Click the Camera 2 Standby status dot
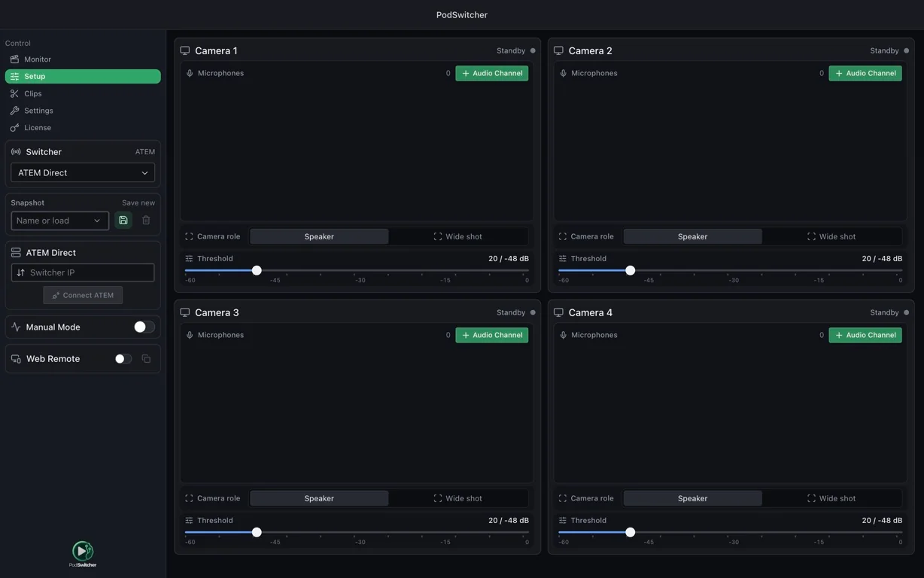924x578 pixels. (906, 50)
